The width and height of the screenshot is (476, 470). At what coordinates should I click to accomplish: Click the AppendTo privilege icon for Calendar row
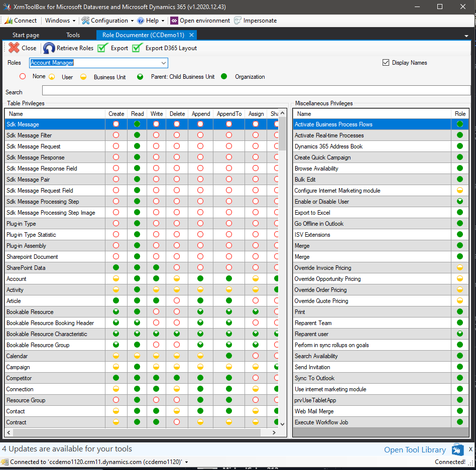coord(229,356)
